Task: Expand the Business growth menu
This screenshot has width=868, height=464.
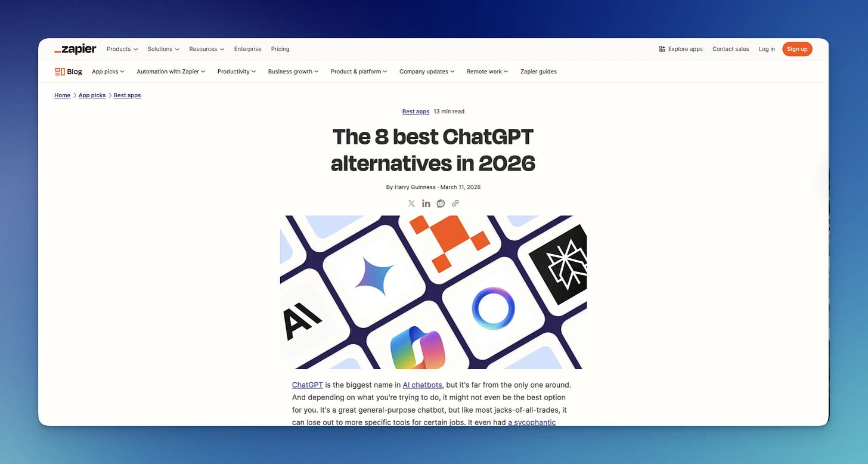Action: 293,72
